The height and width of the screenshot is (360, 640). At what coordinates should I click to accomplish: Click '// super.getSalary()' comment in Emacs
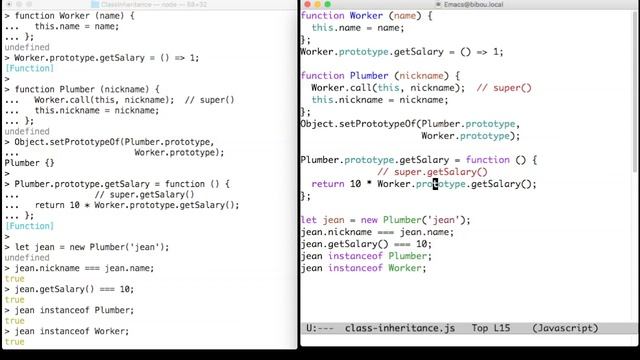[432, 172]
